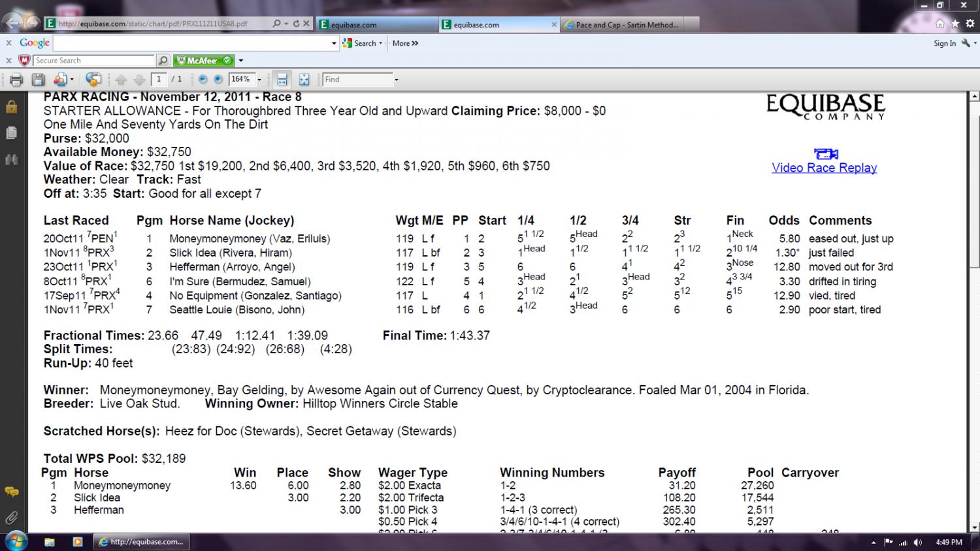Open the Google Search options dropdown arrow
Viewport: 980px width, 551px height.
click(x=382, y=44)
